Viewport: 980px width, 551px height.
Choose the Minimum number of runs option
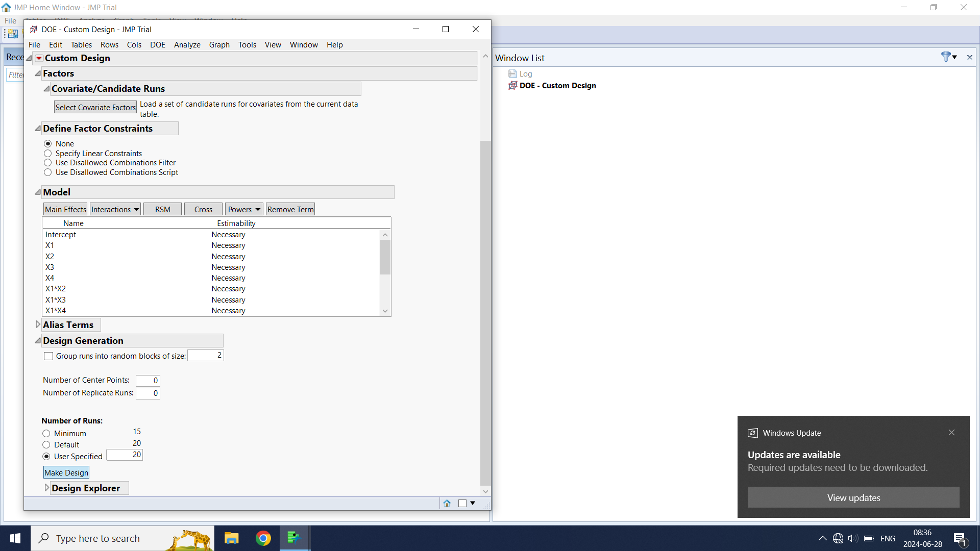pyautogui.click(x=46, y=434)
